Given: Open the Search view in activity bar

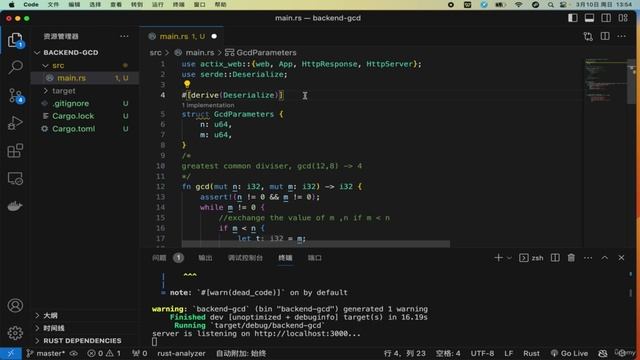Looking at the screenshot, I should click(x=15, y=67).
